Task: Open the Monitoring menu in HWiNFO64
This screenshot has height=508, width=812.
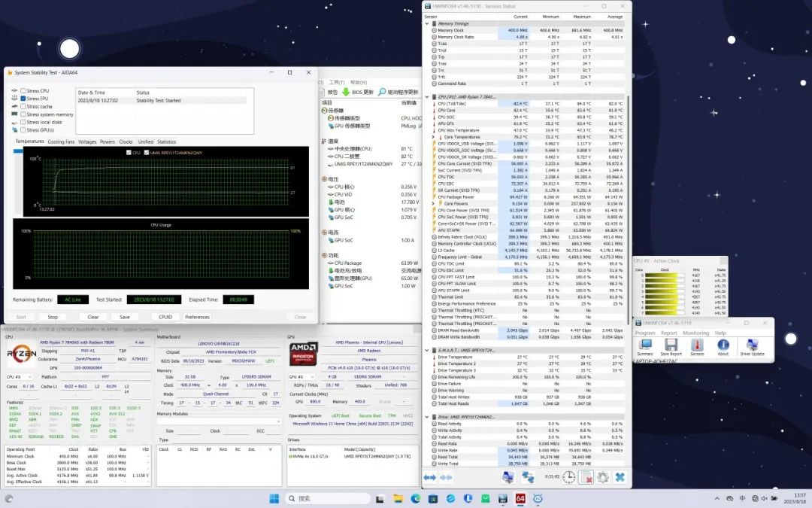Action: (695, 333)
